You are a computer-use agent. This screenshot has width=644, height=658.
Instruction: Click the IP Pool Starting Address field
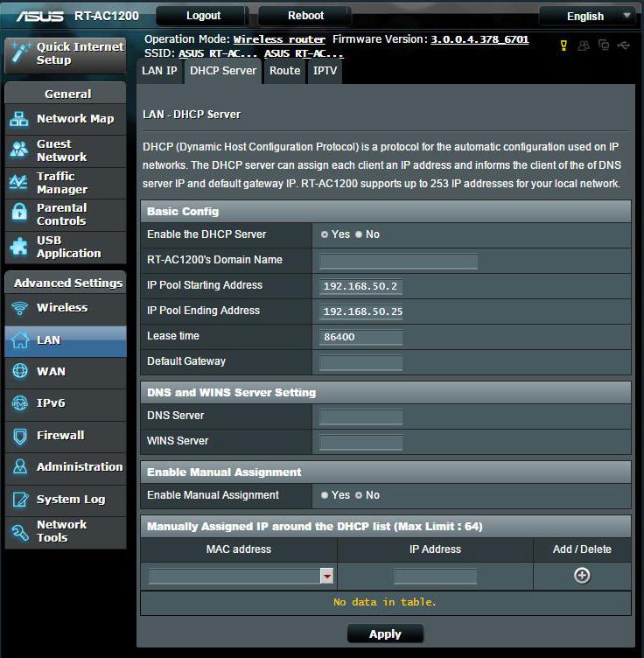[x=360, y=287]
